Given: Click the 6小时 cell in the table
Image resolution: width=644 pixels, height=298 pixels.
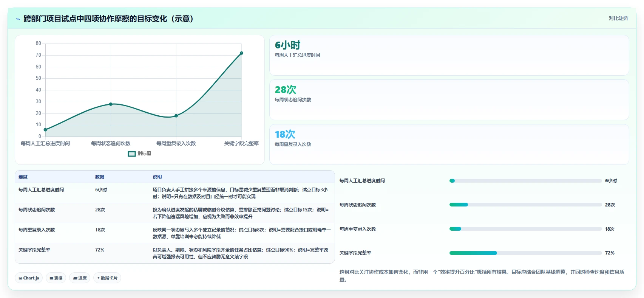Looking at the screenshot, I should click(x=101, y=190).
